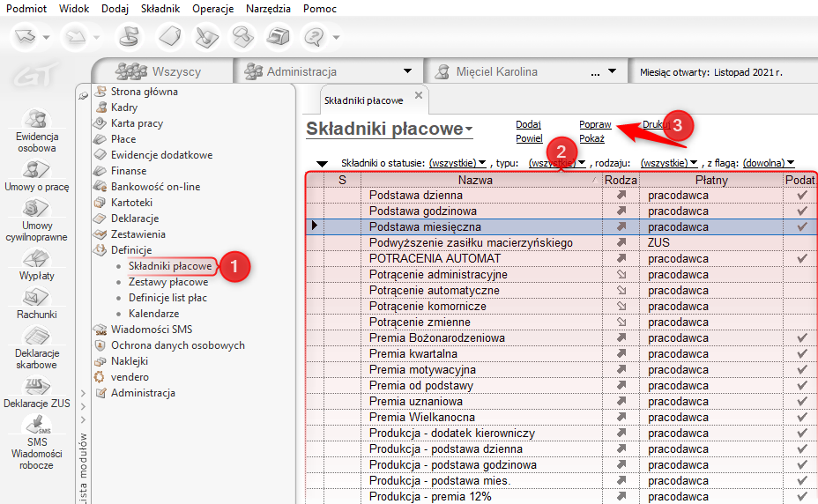Open Zestawienia in module tree
This screenshot has width=818, height=504.
coord(138,234)
